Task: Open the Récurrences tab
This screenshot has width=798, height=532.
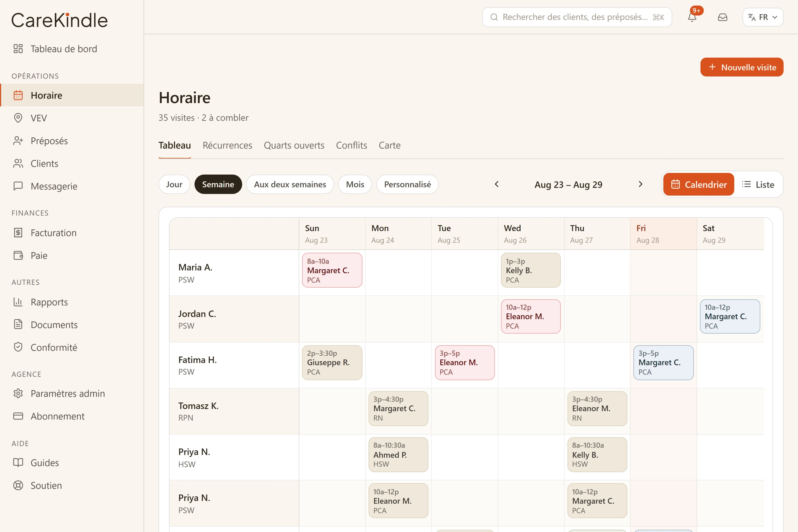Action: click(227, 145)
